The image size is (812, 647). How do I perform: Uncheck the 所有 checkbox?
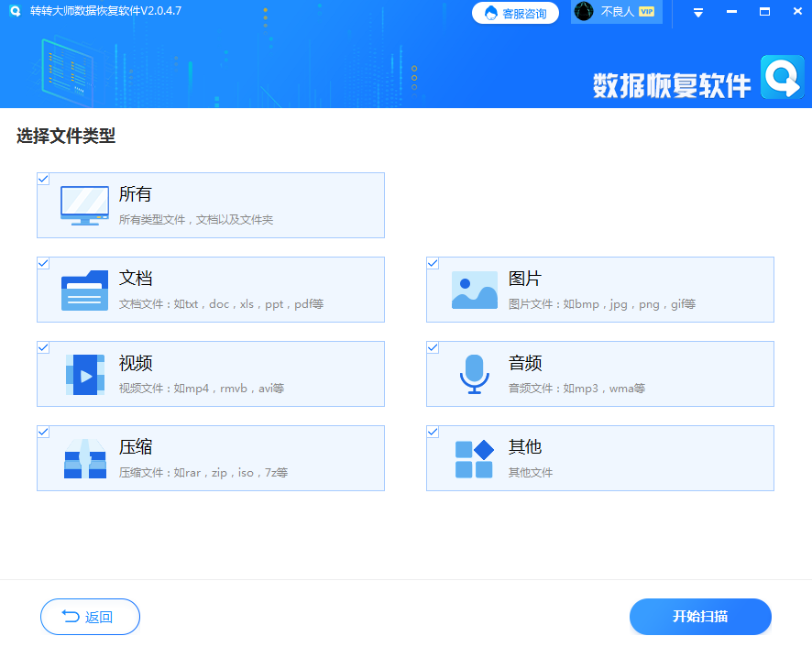pos(42,179)
